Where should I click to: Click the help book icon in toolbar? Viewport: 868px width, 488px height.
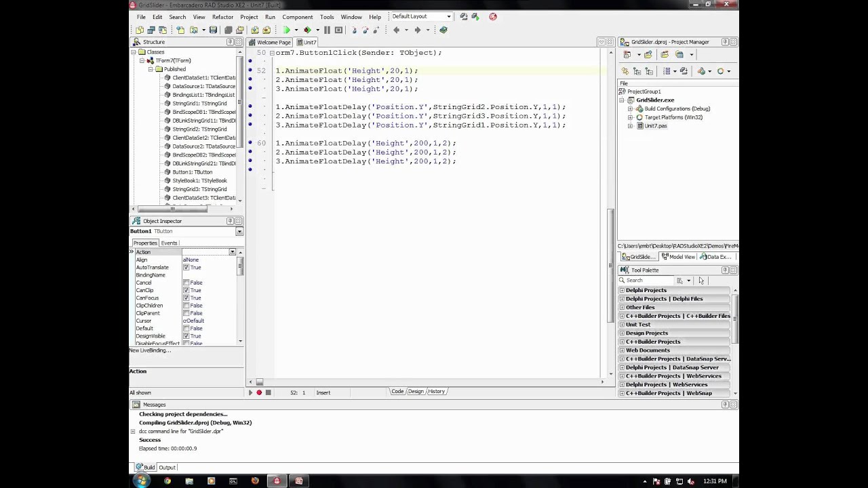coord(443,30)
